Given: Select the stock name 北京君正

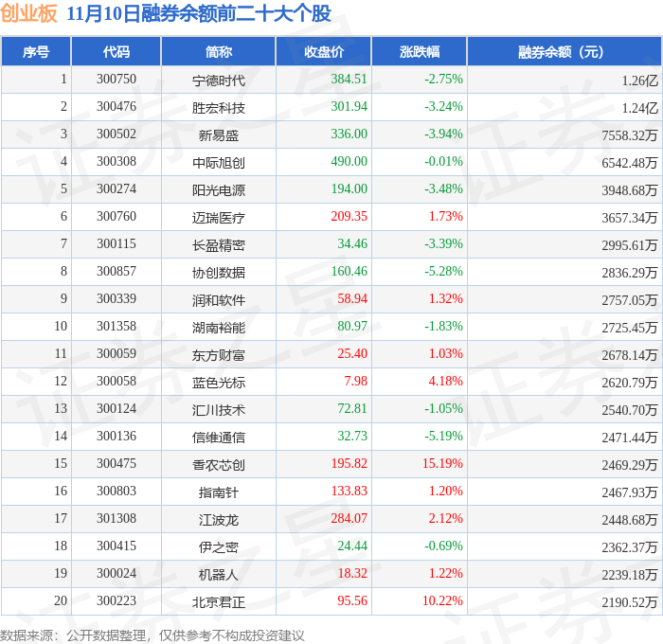Looking at the screenshot, I should coord(219,602).
